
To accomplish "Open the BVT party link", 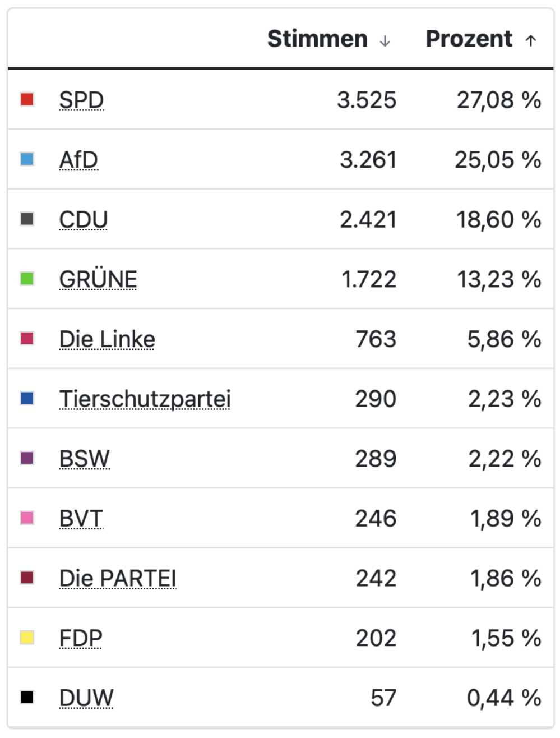I will [x=81, y=518].
